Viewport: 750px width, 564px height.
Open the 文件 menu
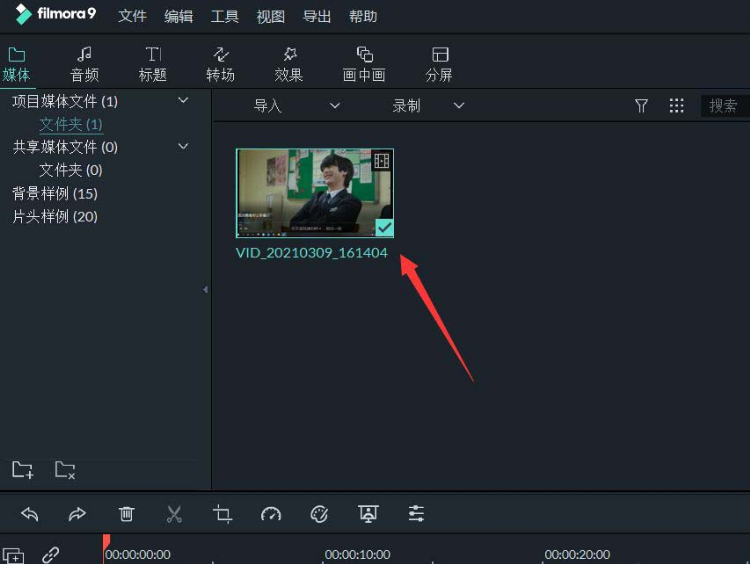click(x=132, y=16)
